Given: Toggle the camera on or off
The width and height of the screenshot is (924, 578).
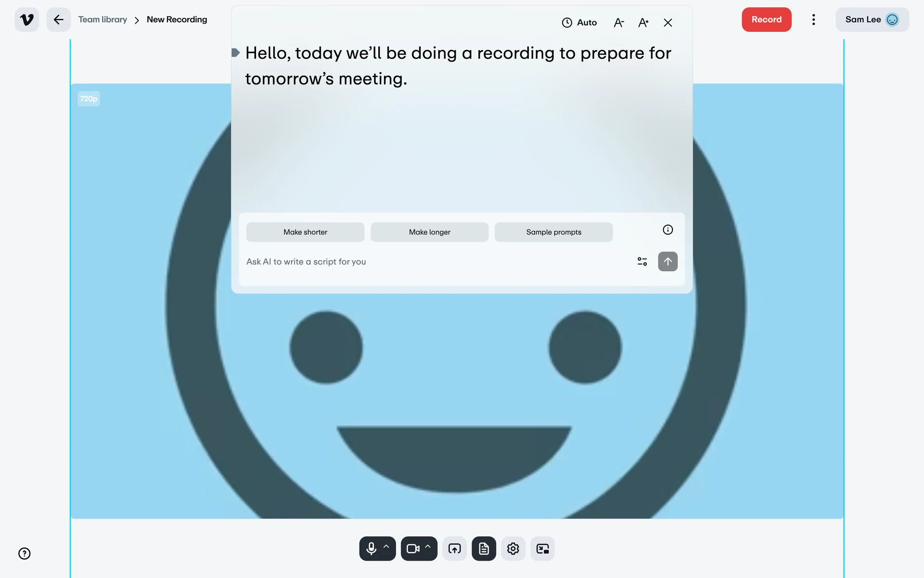Looking at the screenshot, I should click(x=413, y=549).
